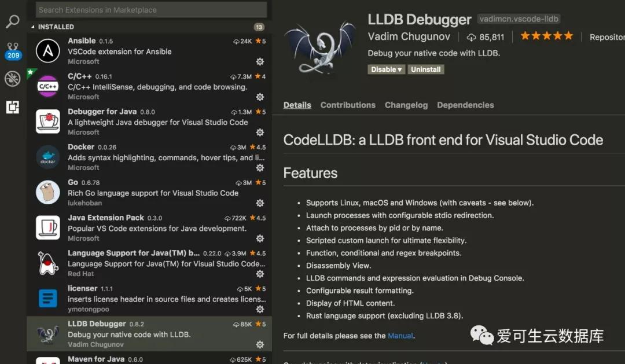Click the Language Support for Java logo
The height and width of the screenshot is (364, 625).
coord(48,263)
